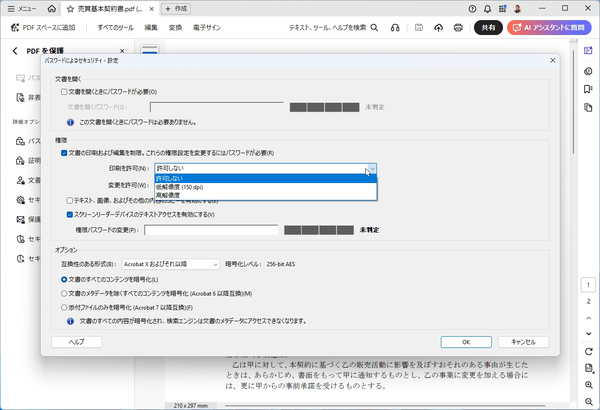This screenshot has width=600, height=410.
Task: Uncheck 文書の印刷および編集を制限 checkbox
Action: [64, 153]
